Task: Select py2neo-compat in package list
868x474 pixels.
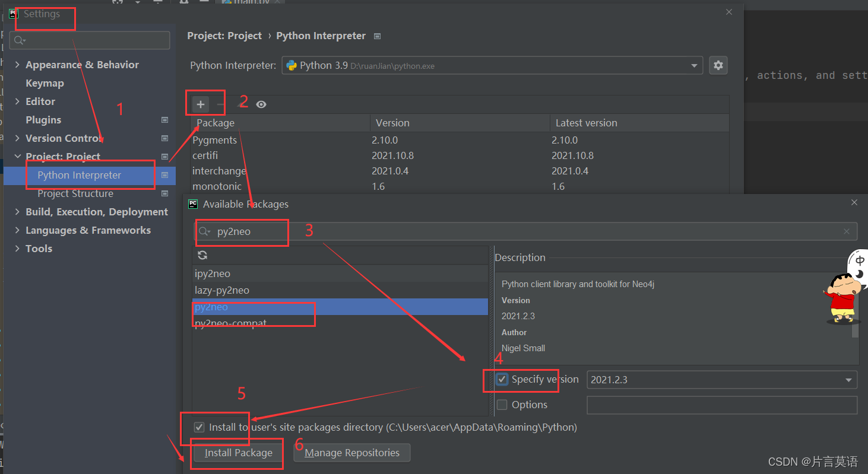Action: click(340, 323)
